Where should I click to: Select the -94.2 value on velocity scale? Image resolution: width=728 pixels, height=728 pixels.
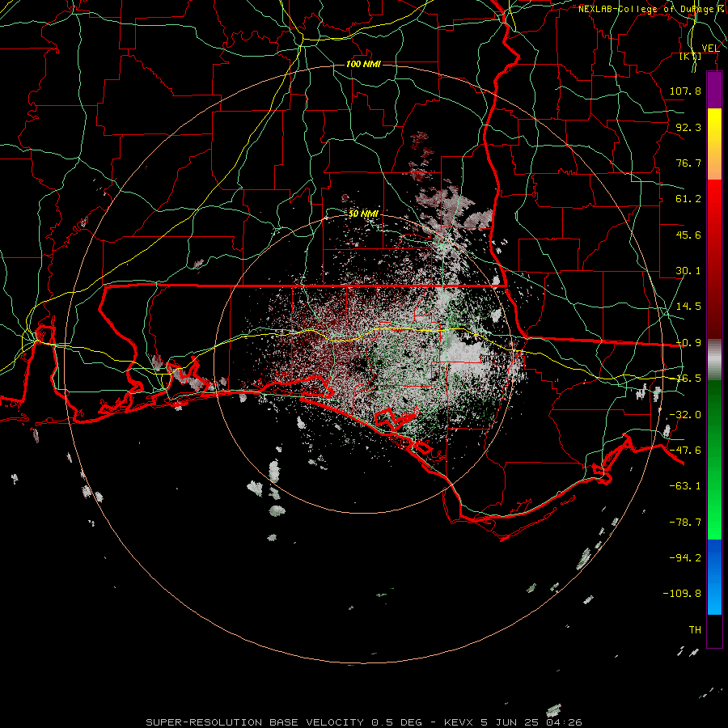tap(685, 557)
